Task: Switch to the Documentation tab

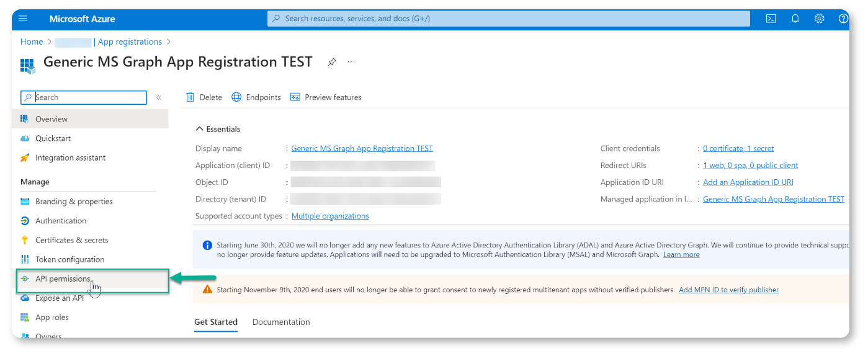Action: (281, 322)
